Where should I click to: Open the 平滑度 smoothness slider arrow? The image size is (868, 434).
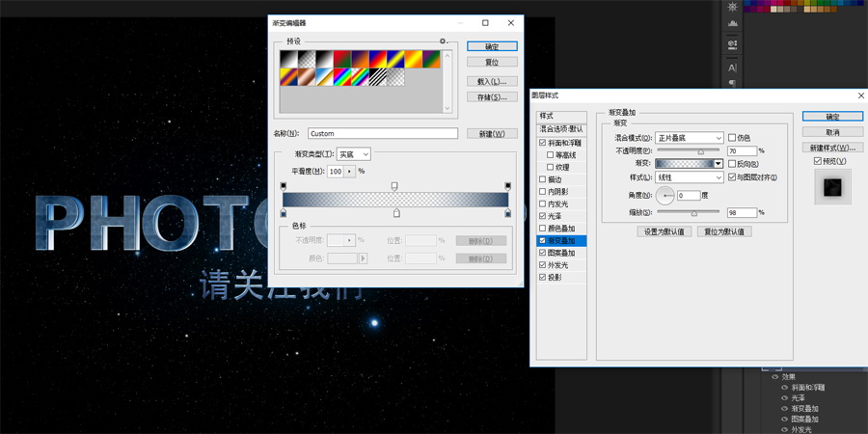tap(349, 172)
